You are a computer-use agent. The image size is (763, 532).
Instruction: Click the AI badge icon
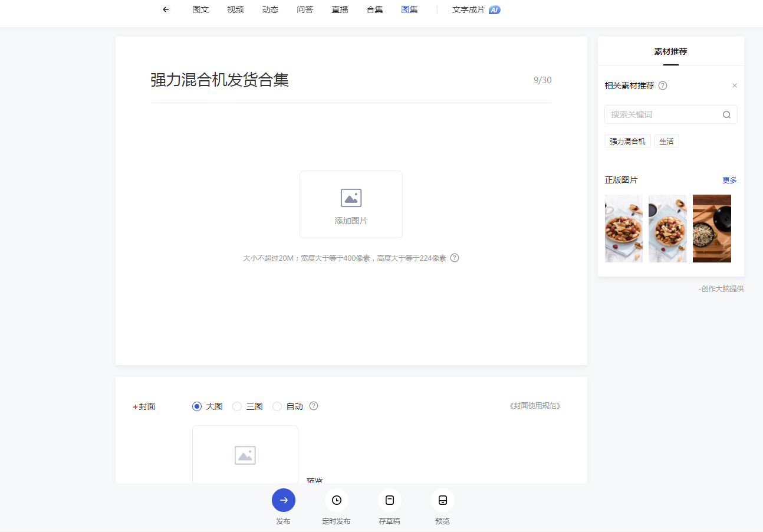click(495, 9)
